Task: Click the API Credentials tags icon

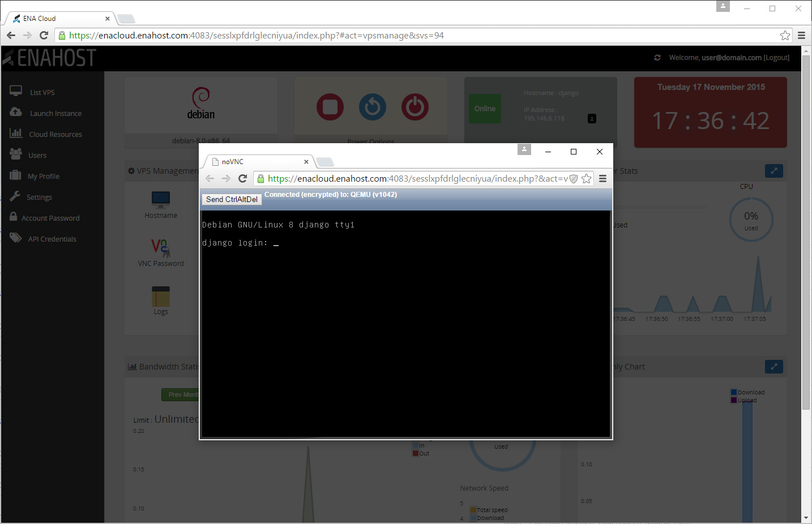Action: tap(16, 238)
